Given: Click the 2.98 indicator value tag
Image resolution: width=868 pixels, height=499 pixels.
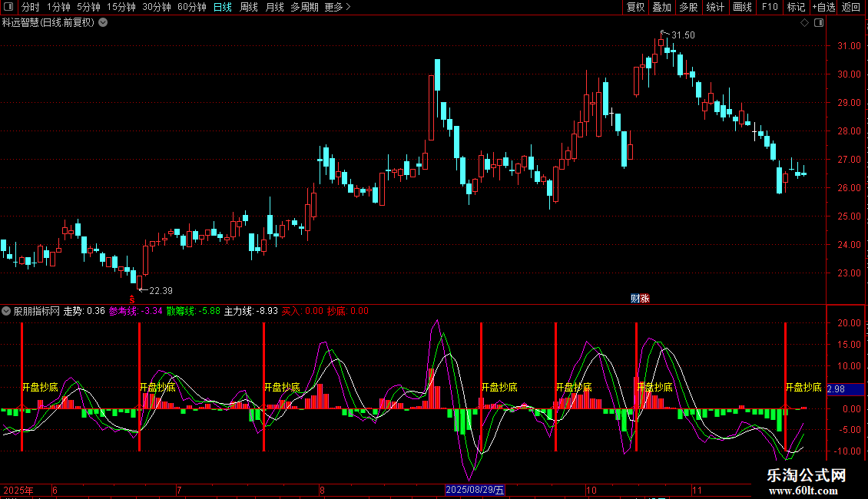Looking at the screenshot, I should 845,389.
